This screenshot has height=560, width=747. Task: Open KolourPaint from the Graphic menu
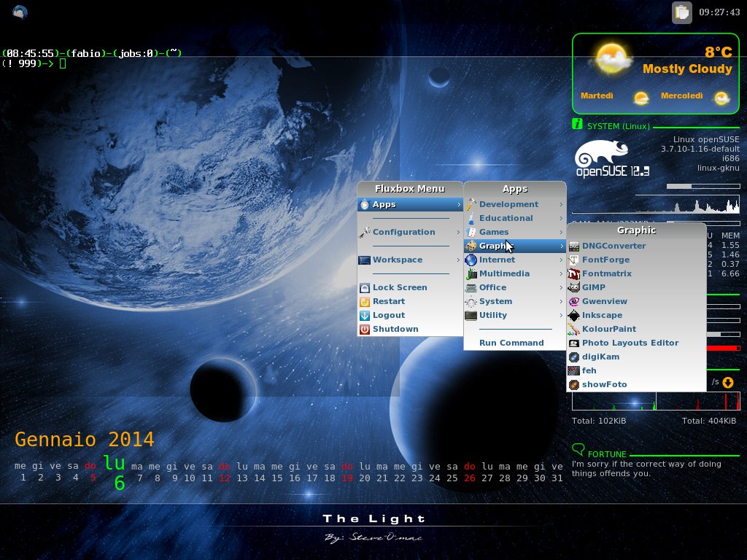[636, 329]
